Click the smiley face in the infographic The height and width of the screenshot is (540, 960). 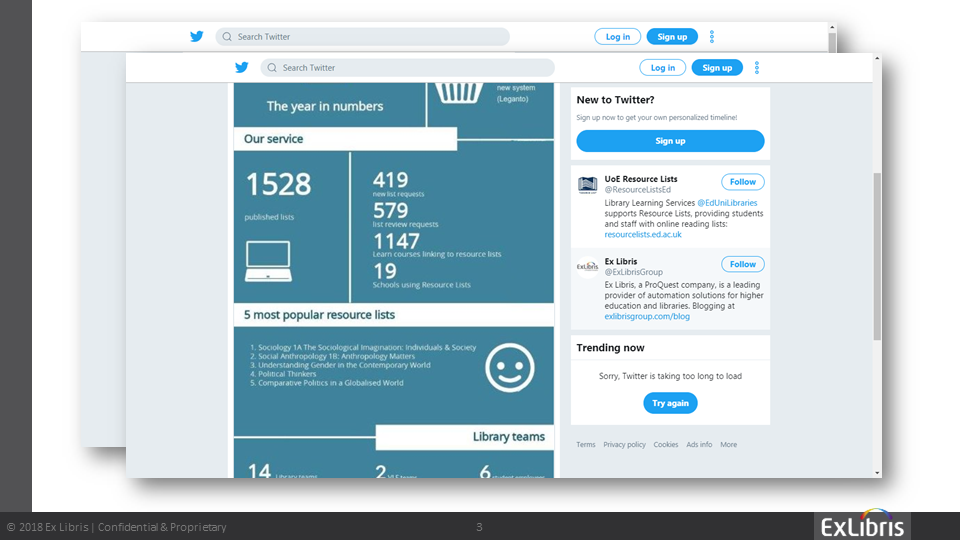[510, 367]
